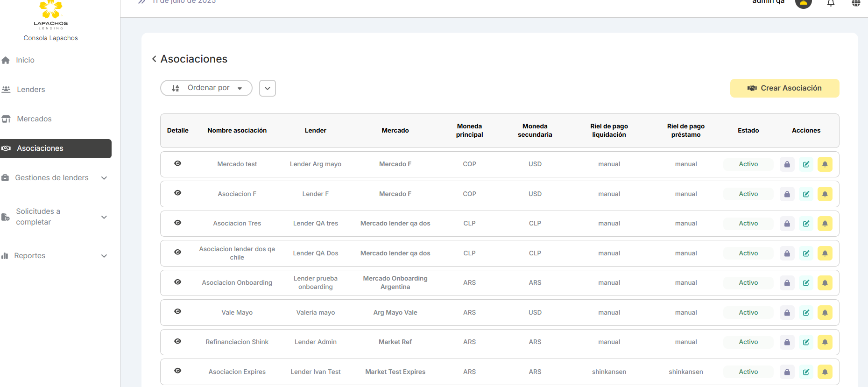Click the bell icon for Refinanciacion Shink row
The image size is (868, 387).
tap(825, 342)
